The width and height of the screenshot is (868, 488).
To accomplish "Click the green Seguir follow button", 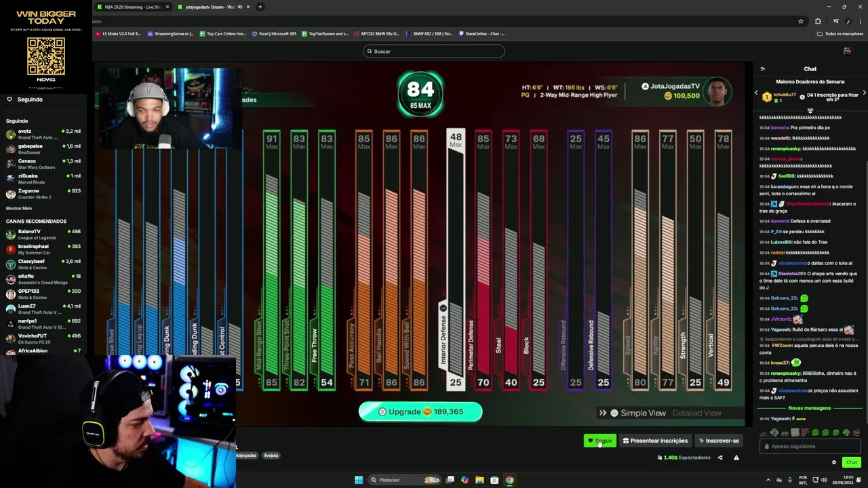I will tap(600, 441).
